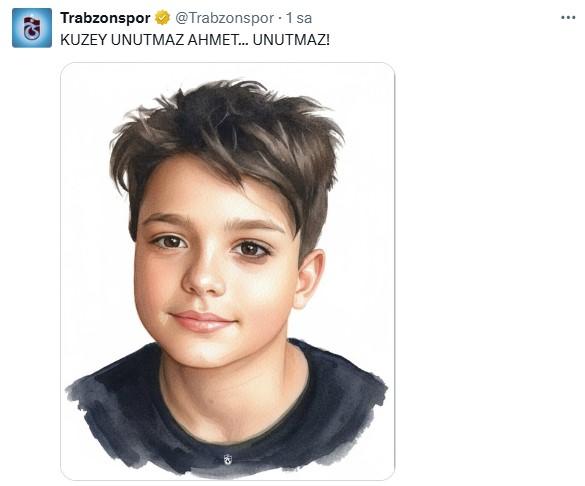Image resolution: width=585 pixels, height=486 pixels.
Task: Select the word "UNUTMAZ!" in the tweet
Action: point(291,40)
